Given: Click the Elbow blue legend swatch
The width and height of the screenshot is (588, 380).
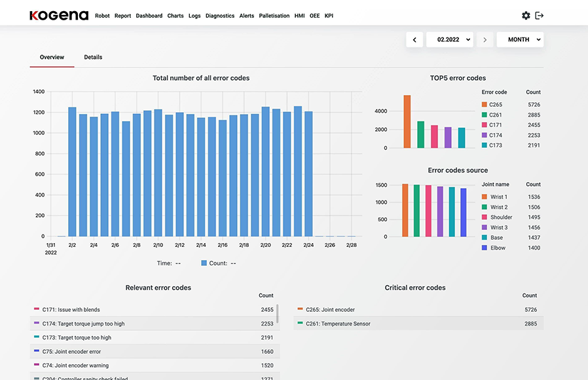Looking at the screenshot, I should (484, 248).
